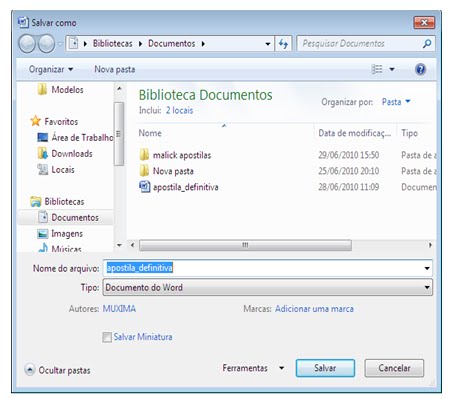Select the Nova pasta folder icon in list
The image size is (452, 399).
point(144,171)
